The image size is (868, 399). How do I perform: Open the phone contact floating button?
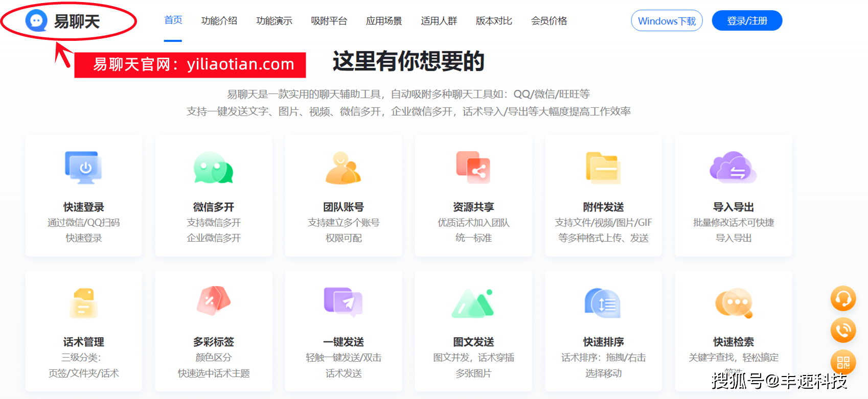843,330
